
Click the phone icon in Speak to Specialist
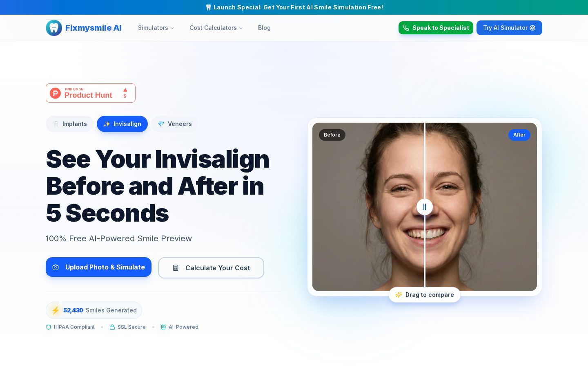pyautogui.click(x=406, y=28)
